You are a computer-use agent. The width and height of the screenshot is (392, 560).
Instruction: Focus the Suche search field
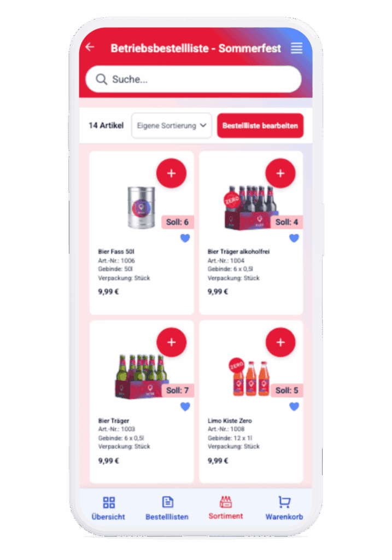coord(194,79)
